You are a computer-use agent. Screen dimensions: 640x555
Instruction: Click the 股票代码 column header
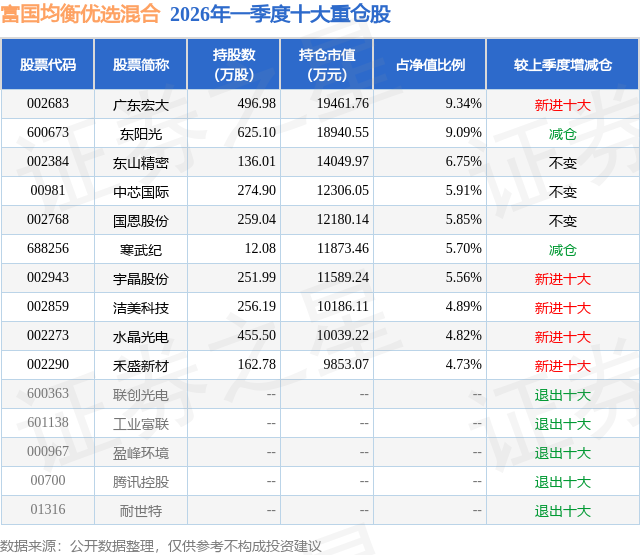click(x=48, y=64)
